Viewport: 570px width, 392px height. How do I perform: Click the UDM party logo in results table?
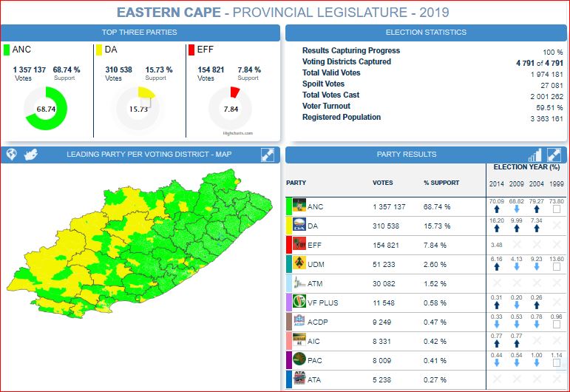click(x=299, y=264)
